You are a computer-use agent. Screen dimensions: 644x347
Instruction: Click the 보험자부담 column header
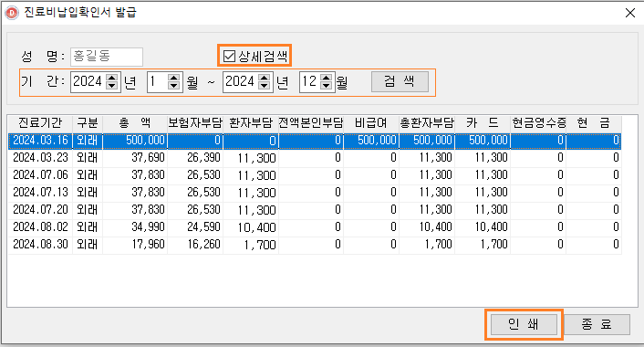tap(195, 123)
